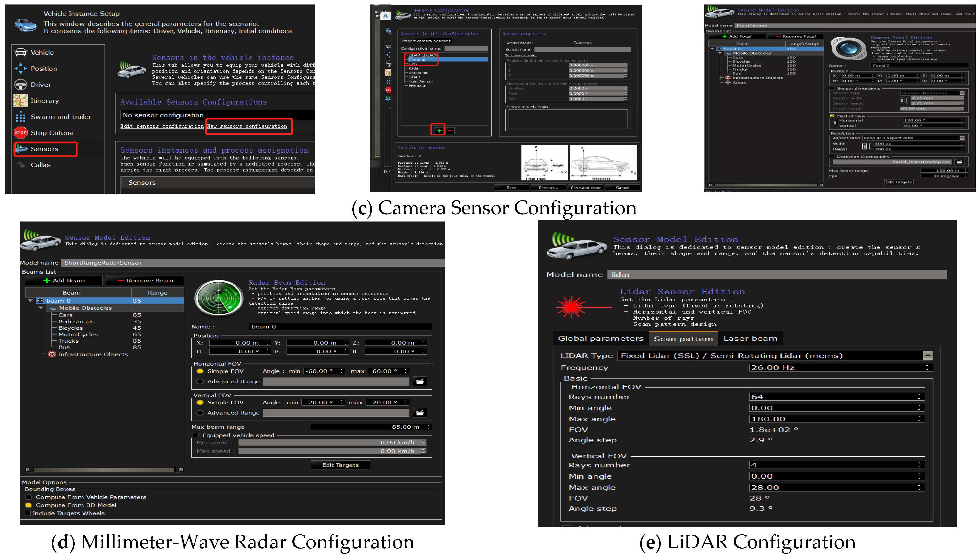This screenshot has height=558, width=980.
Task: Collapse the Mobile Obstacles radar tree node
Action: click(x=41, y=308)
